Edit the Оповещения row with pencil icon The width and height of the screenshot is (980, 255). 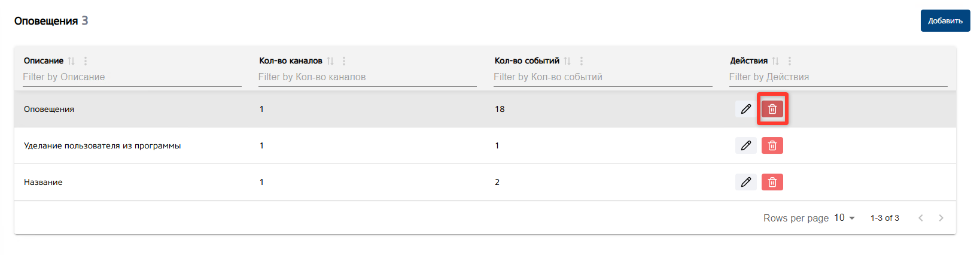[745, 109]
